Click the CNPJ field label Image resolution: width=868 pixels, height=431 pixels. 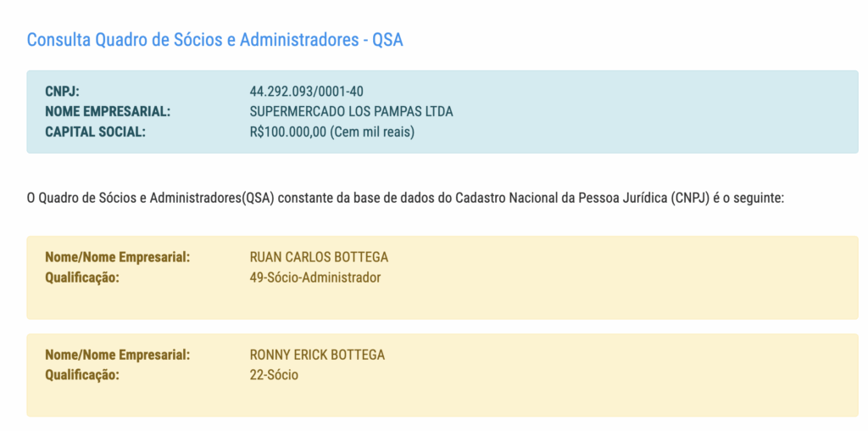point(62,92)
